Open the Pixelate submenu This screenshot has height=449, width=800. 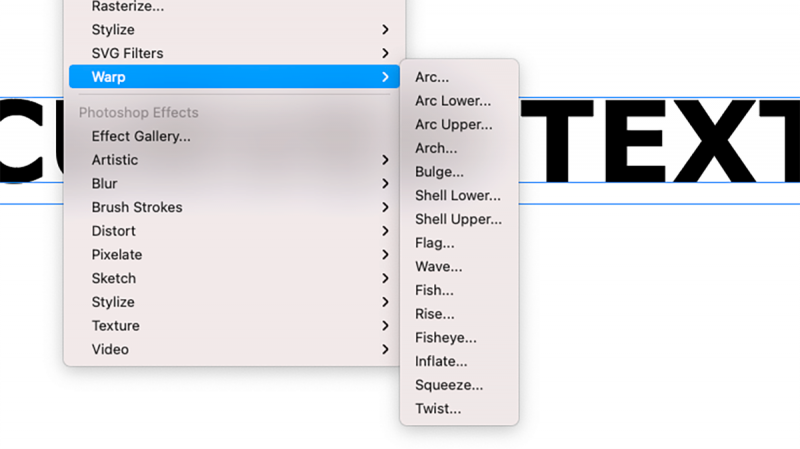coord(234,255)
